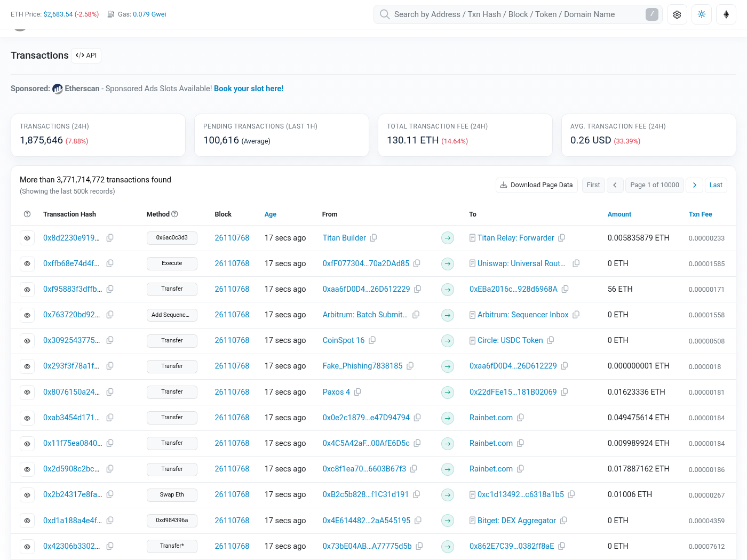Copy Fake_Phishing7838185 address icon
Viewport: 747px width, 560px height.
pos(410,366)
